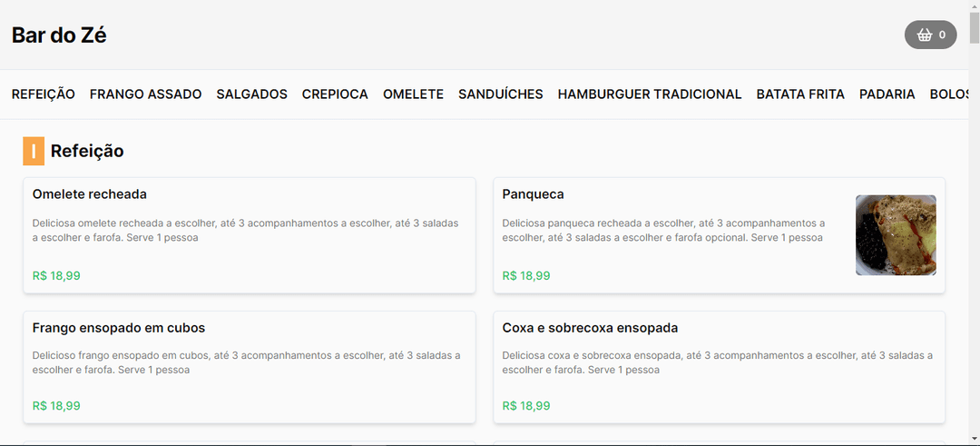This screenshot has height=446, width=980.
Task: Show the Sanduíches category
Action: (500, 94)
